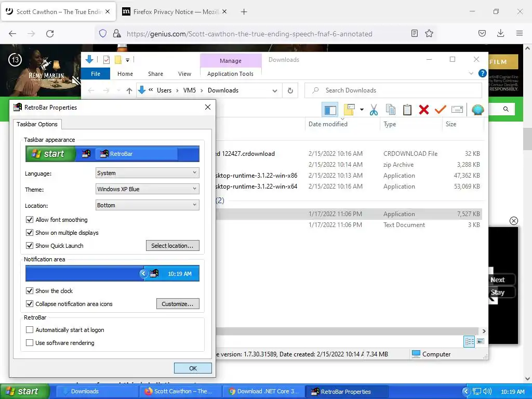This screenshot has height=399, width=532.
Task: Open the Location dropdown showing Bottom
Action: click(147, 205)
